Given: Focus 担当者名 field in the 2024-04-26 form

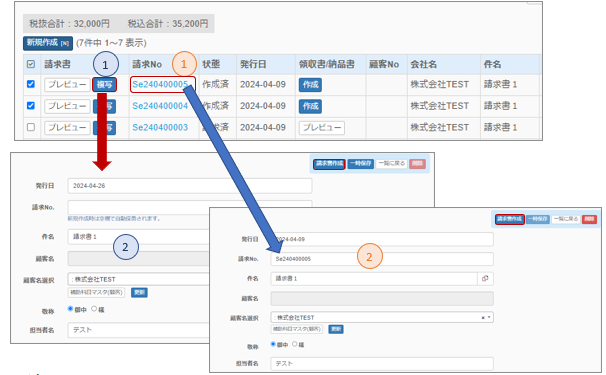Looking at the screenshot, I should (139, 330).
